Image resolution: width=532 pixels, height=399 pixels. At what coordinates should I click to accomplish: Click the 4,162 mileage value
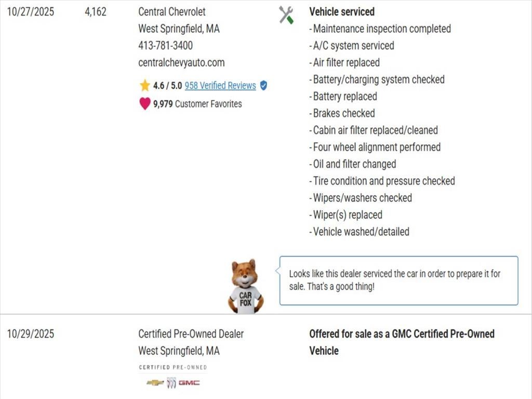tap(96, 12)
